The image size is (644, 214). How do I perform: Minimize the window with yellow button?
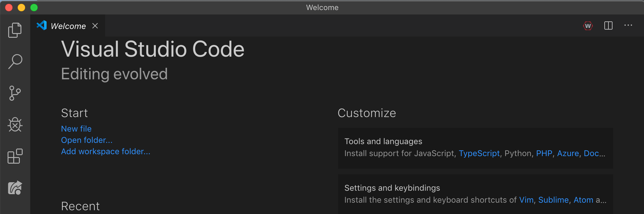tap(21, 8)
